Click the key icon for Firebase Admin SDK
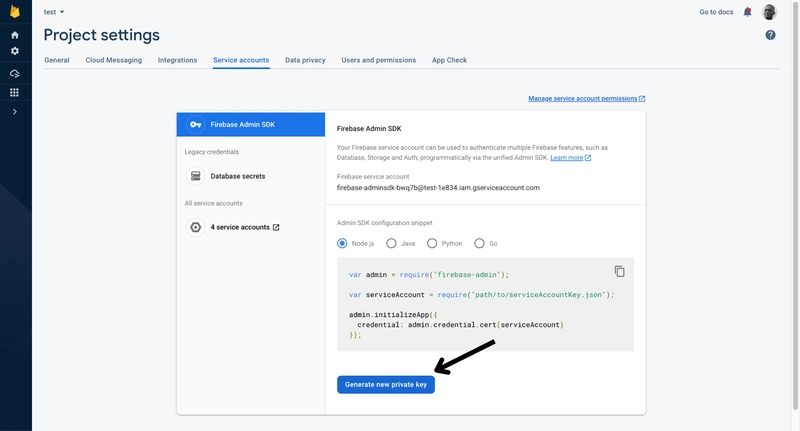This screenshot has height=431, width=800. 195,124
